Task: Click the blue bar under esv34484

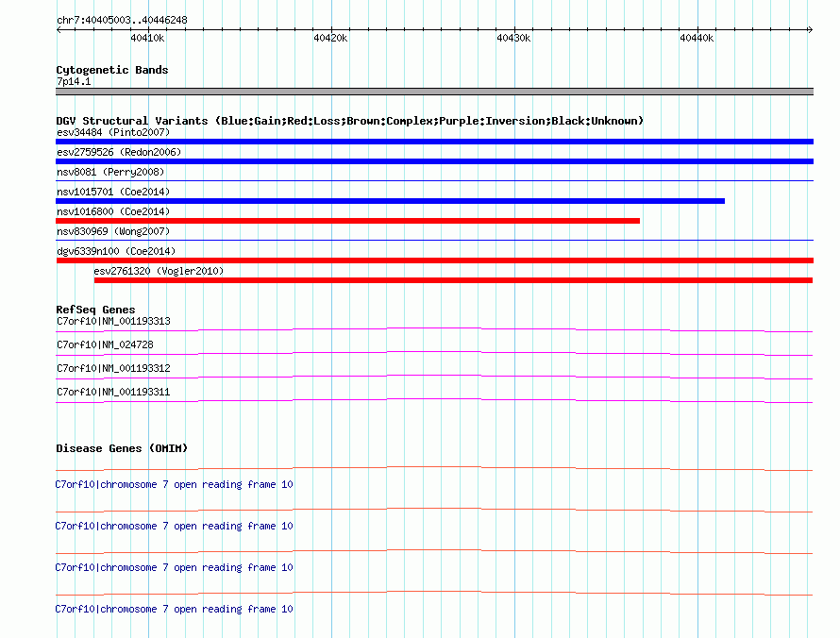Action: coord(434,142)
